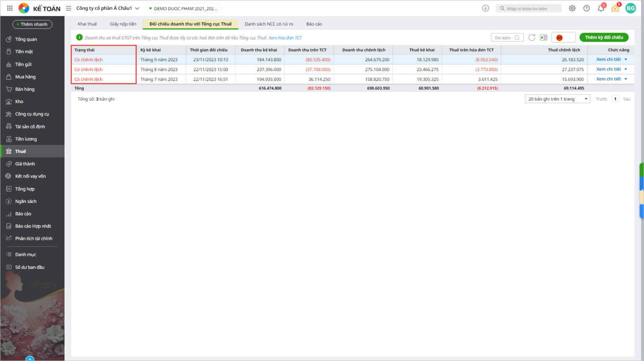Expand the company name dropdown Á Châu1
This screenshot has height=361, width=644.
tap(137, 8)
